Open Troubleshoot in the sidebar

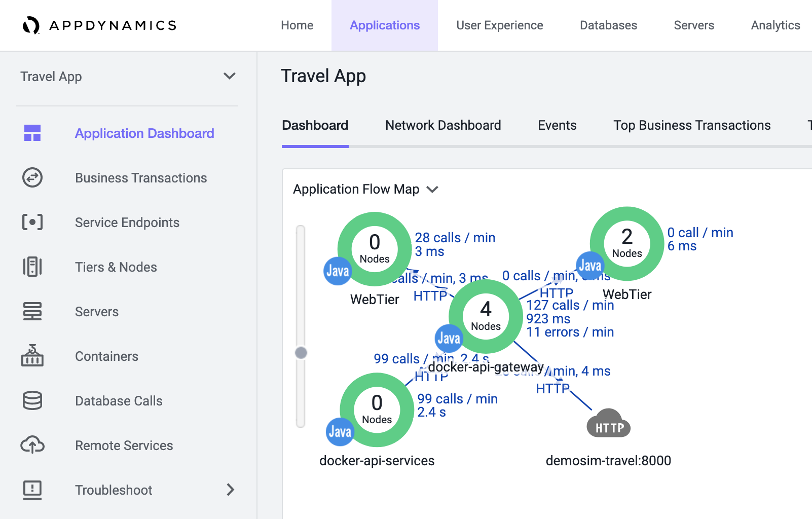114,490
